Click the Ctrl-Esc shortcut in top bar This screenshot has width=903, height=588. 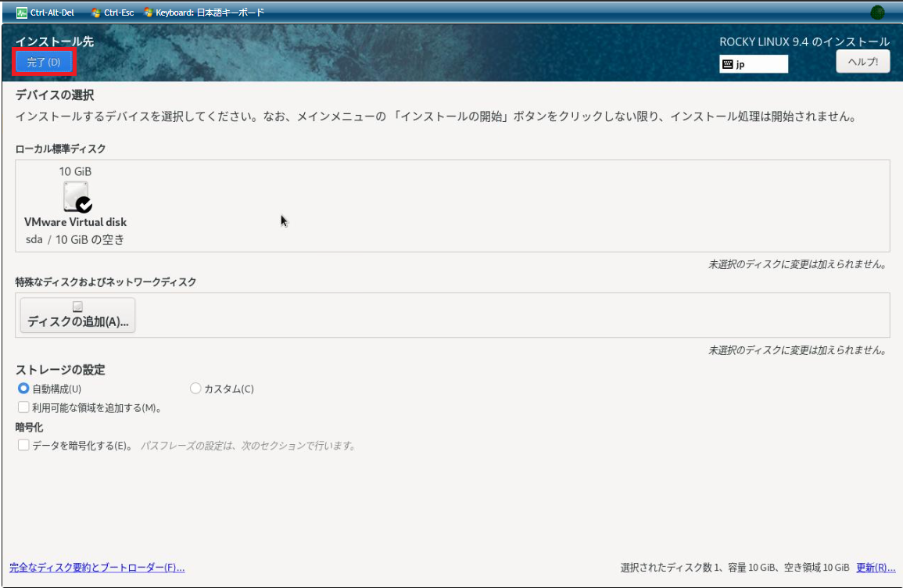point(113,13)
